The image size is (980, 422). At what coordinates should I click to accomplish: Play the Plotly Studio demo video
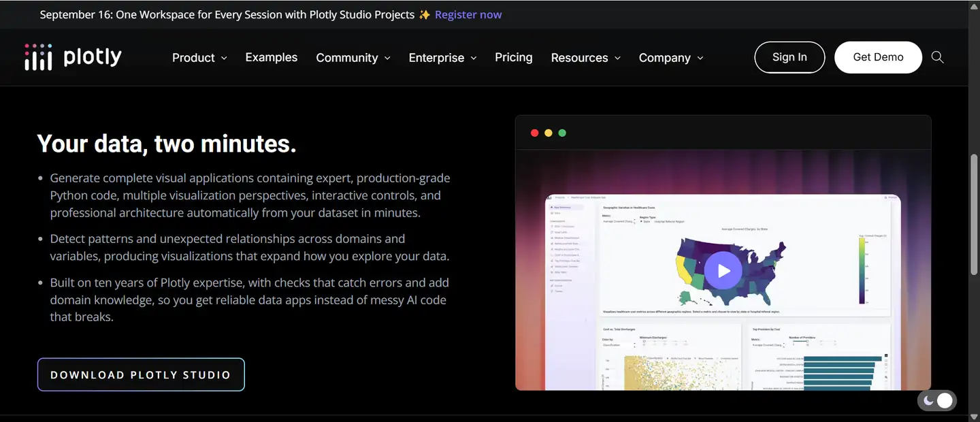[723, 270]
